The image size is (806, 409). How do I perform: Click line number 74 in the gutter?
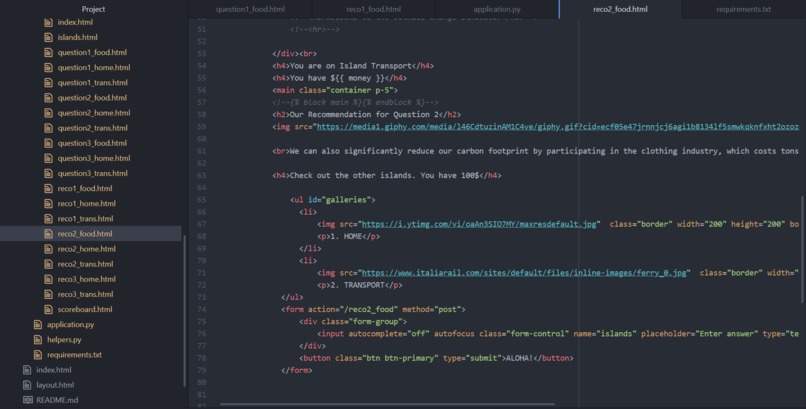point(202,309)
